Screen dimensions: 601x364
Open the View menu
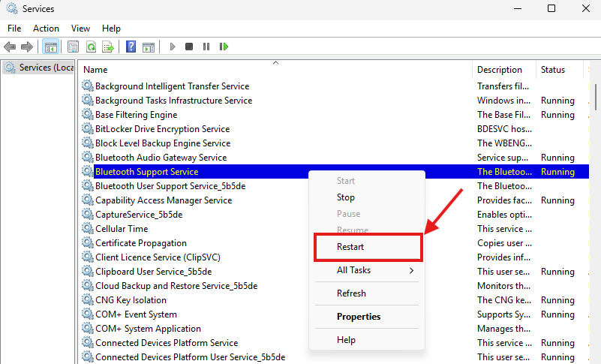[80, 28]
